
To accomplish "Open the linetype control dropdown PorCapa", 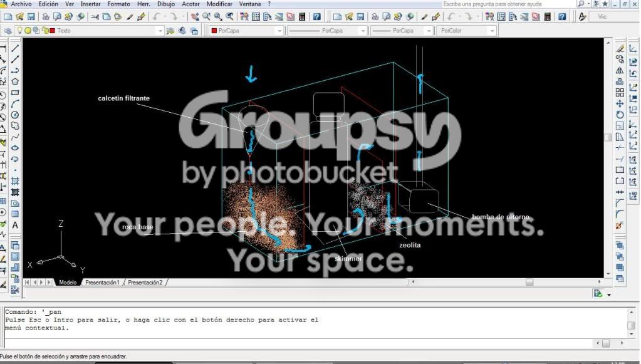I will coord(363,31).
